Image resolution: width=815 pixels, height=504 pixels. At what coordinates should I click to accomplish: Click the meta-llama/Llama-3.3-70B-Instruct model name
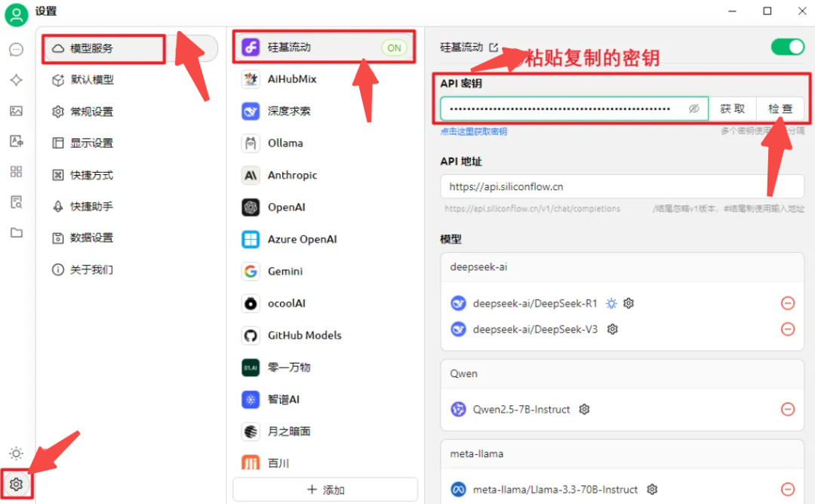[x=555, y=490]
